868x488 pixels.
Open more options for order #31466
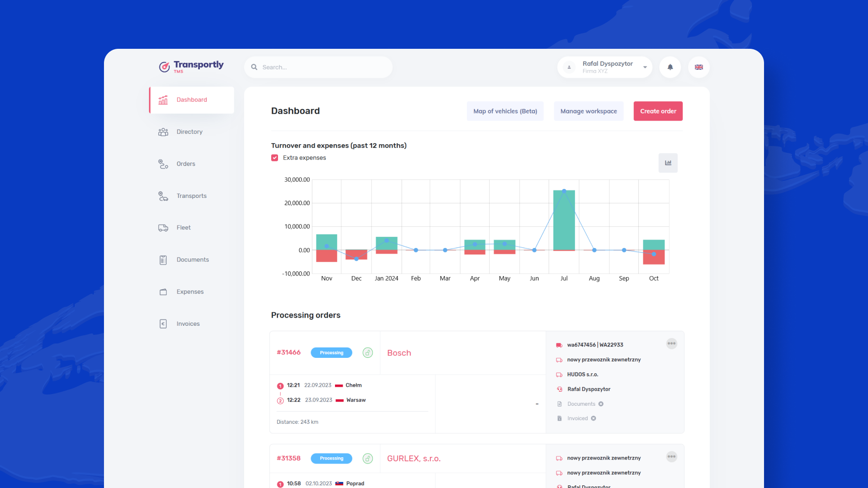pos(671,344)
